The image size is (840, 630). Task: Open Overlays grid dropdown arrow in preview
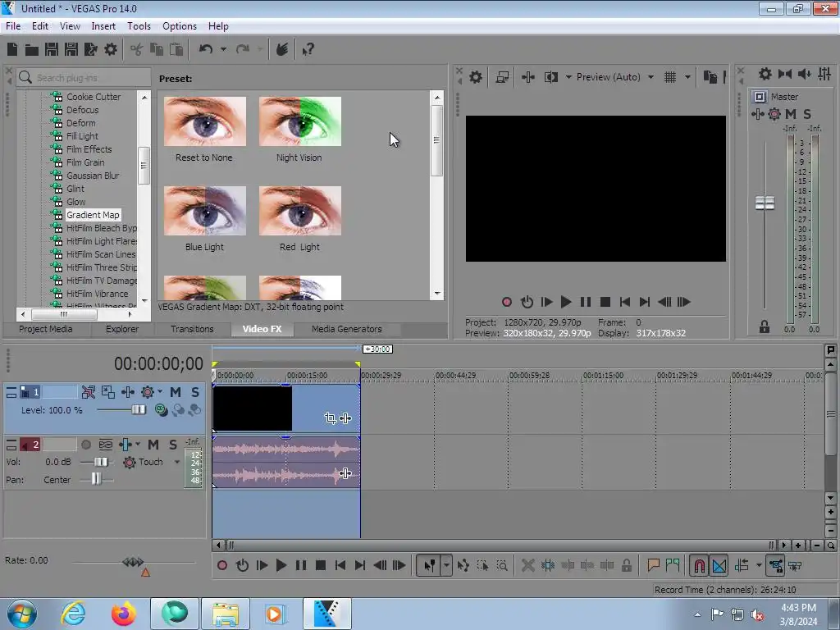tap(688, 77)
